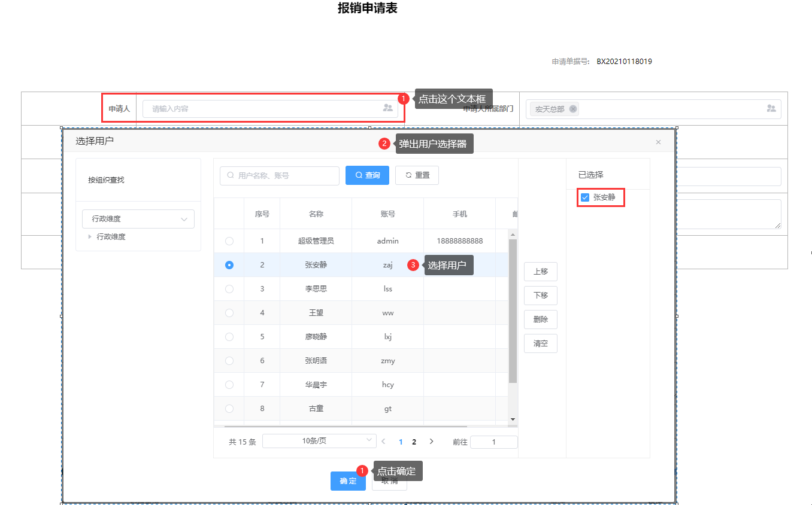The height and width of the screenshot is (505, 812).
Task: Click the 清空 clear button
Action: (x=540, y=343)
